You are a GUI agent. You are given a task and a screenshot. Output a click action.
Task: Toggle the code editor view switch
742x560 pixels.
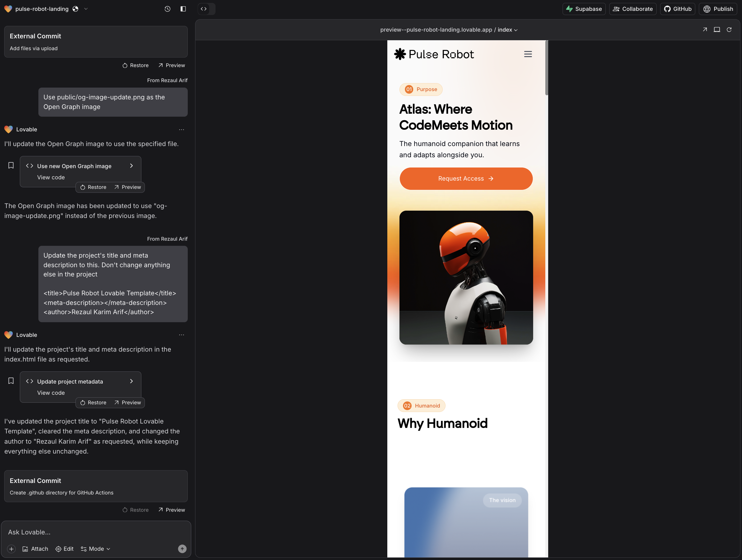point(203,9)
